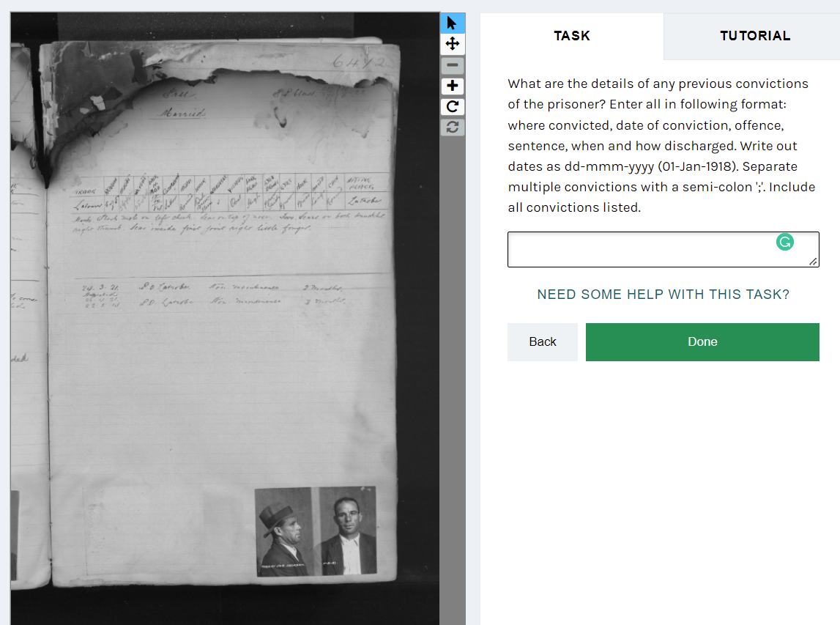Grab the text area resize handle
Image resolution: width=840 pixels, height=625 pixels.
[813, 262]
